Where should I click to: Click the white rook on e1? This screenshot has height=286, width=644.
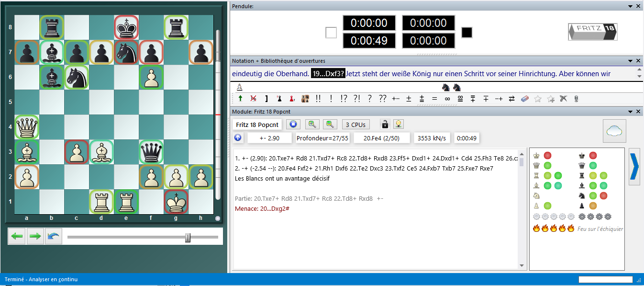coord(126,202)
